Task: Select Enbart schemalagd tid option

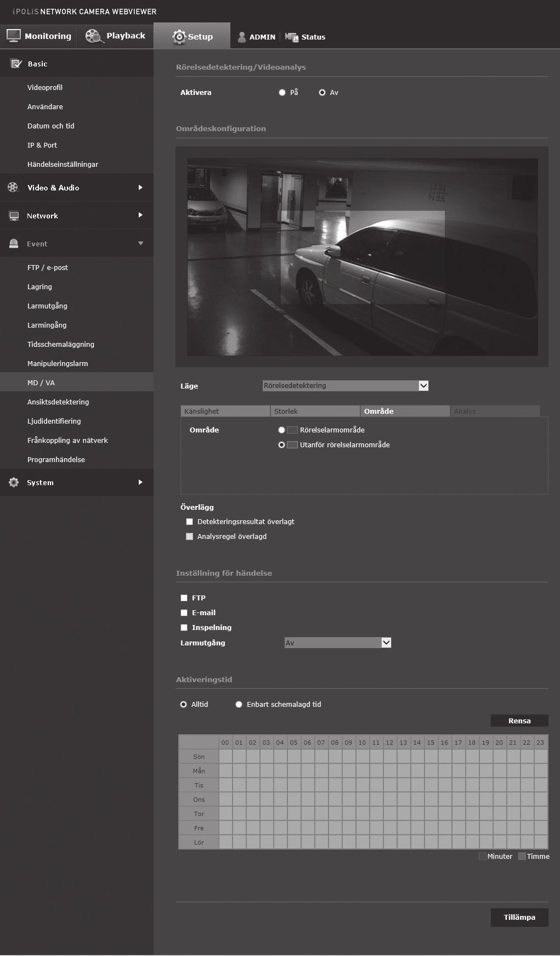Action: click(x=239, y=705)
